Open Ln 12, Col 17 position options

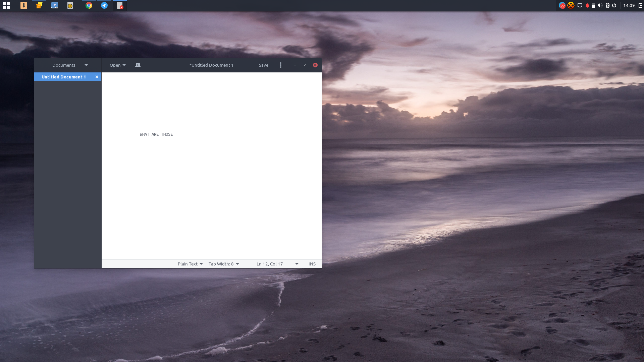click(x=277, y=264)
